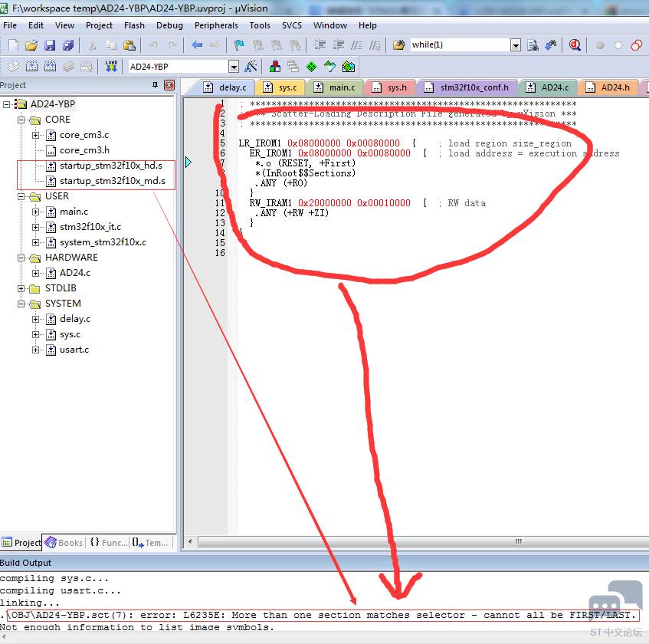Collapse the AD24-YBP project root
The width and height of the screenshot is (649, 644).
6,104
